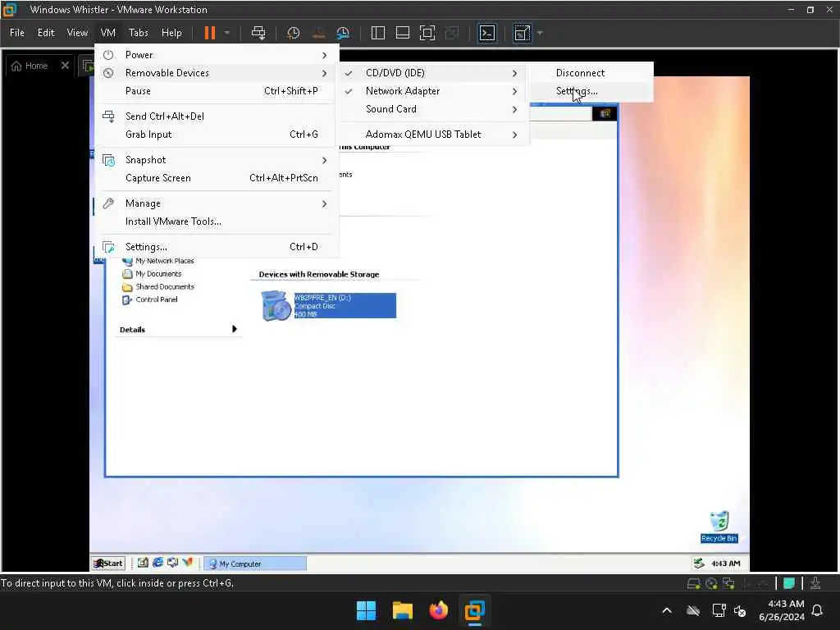Open the Help menu
The image size is (840, 630).
pyautogui.click(x=171, y=33)
